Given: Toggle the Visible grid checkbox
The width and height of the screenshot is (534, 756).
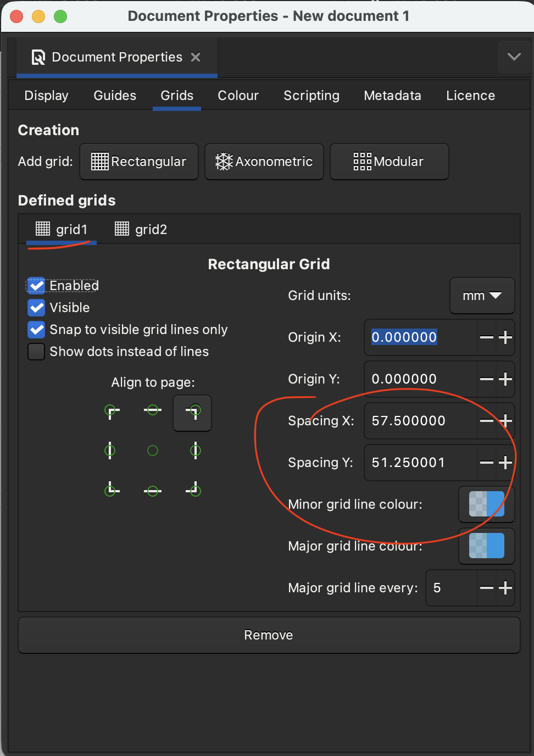Looking at the screenshot, I should coord(37,308).
